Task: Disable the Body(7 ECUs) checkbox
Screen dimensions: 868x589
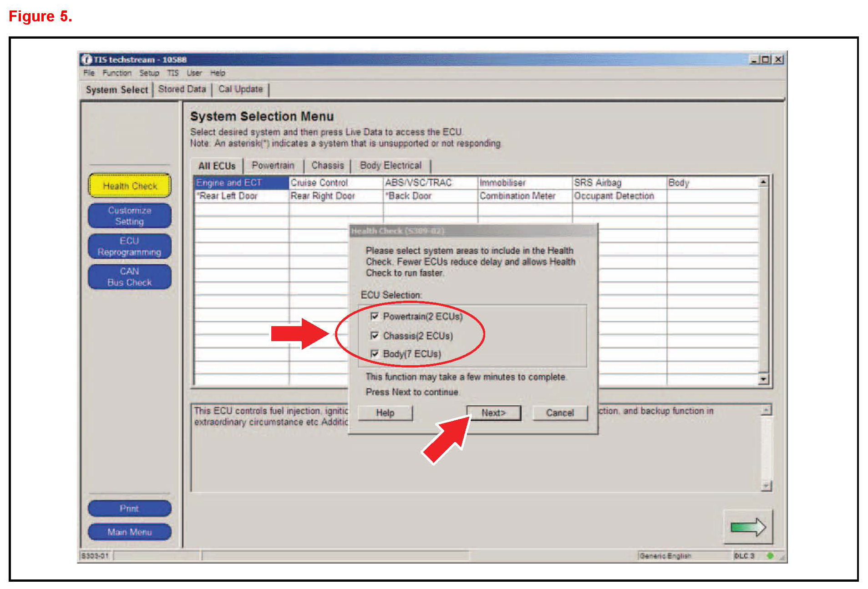Action: pos(375,353)
